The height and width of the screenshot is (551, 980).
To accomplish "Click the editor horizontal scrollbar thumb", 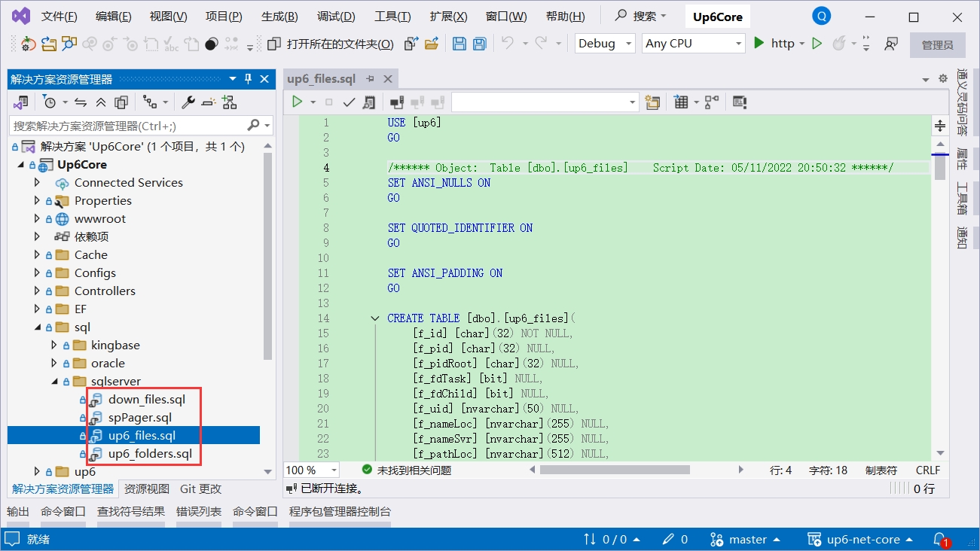I will [x=614, y=470].
